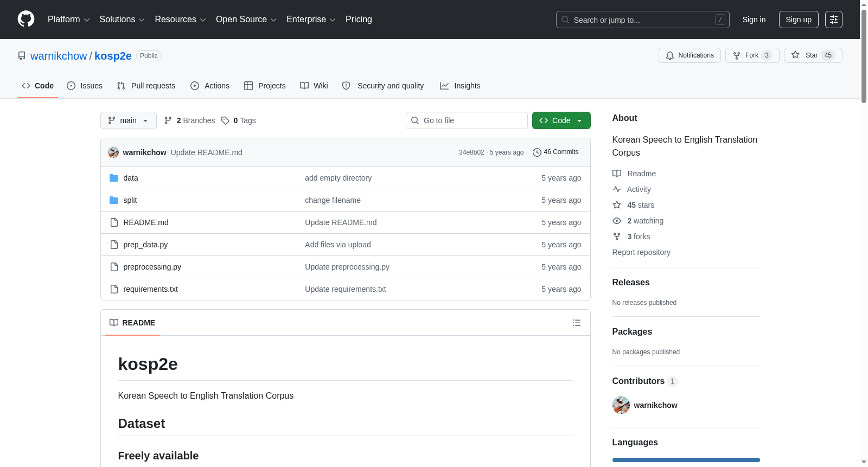Screen dimensions: 868x467
Task: Switch to the Wiki tab
Action: click(x=314, y=86)
